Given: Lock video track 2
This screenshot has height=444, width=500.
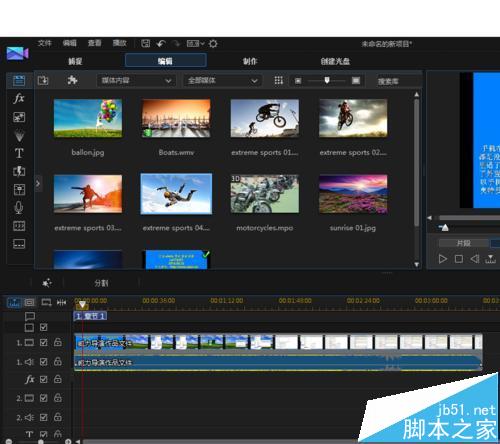Looking at the screenshot, I should 58,397.
